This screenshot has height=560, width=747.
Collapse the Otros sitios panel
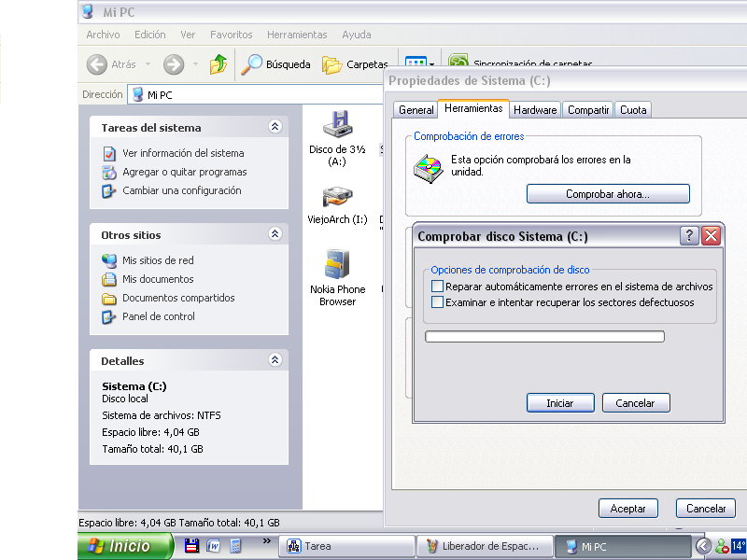click(275, 235)
